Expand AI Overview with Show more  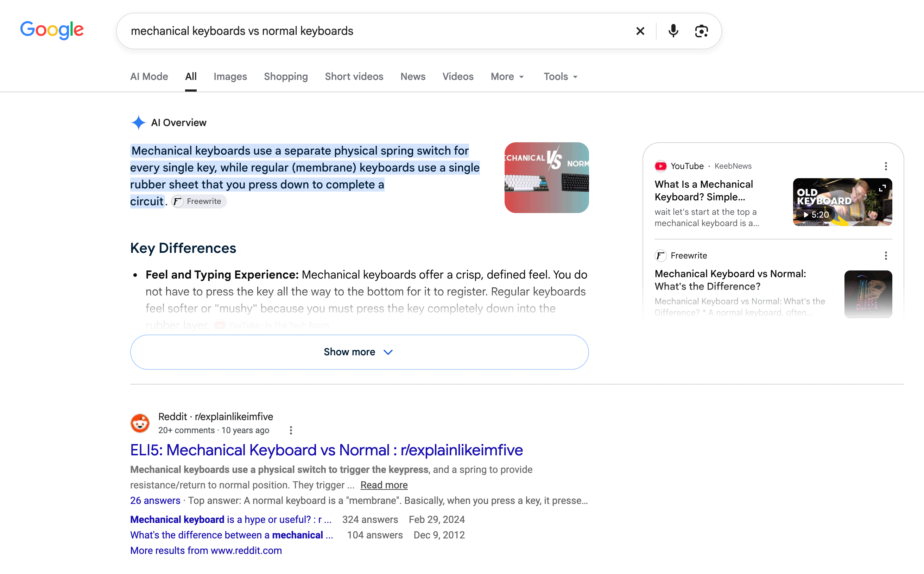coord(359,351)
